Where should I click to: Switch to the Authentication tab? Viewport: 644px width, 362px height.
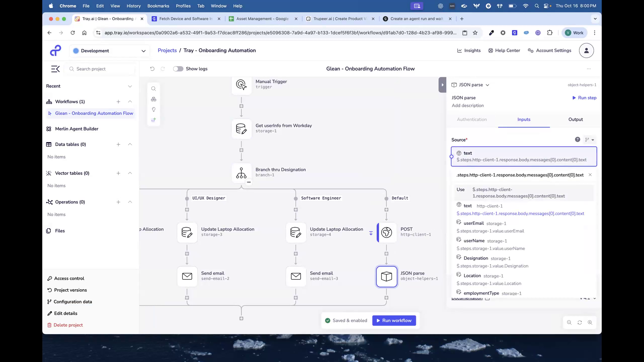pyautogui.click(x=471, y=119)
